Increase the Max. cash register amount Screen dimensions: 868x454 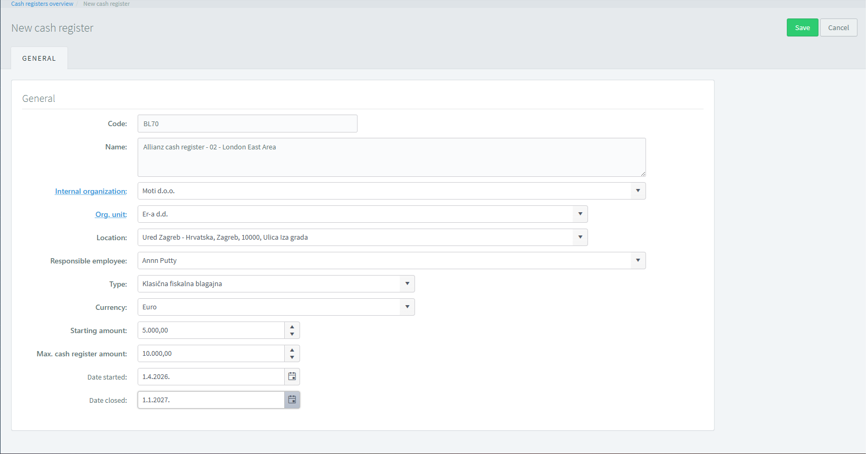tap(292, 350)
